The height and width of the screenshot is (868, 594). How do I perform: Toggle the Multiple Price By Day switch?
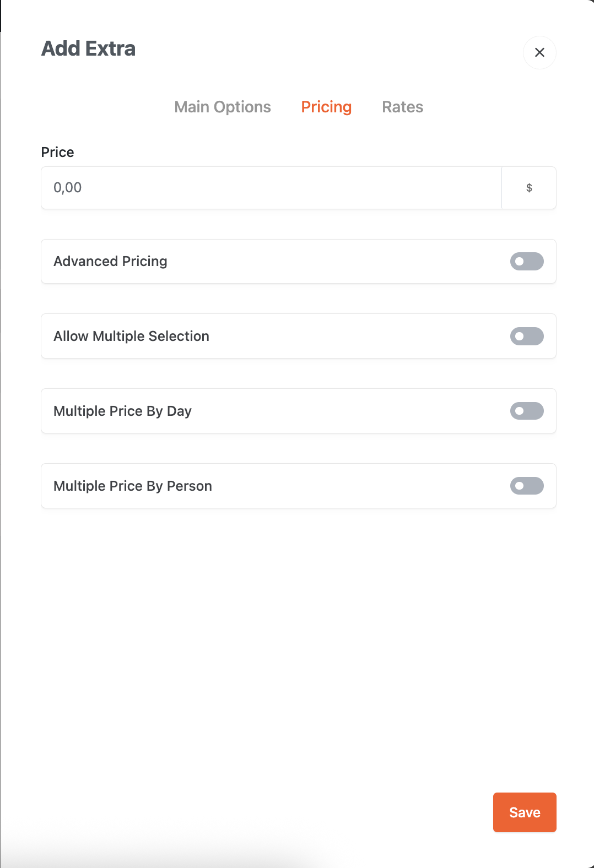[527, 411]
